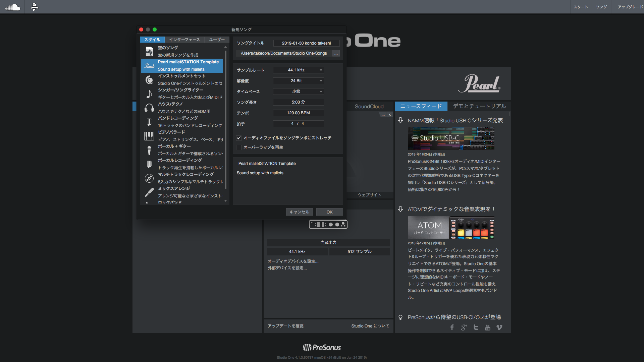Screen dimensions: 644x362
Task: Click download arrow beside NAMM news item
Action: (400, 120)
